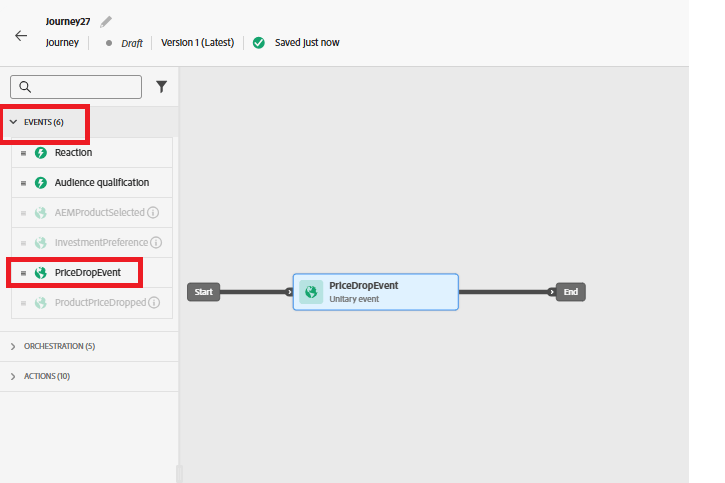Edit journey name with pencil icon

click(106, 22)
